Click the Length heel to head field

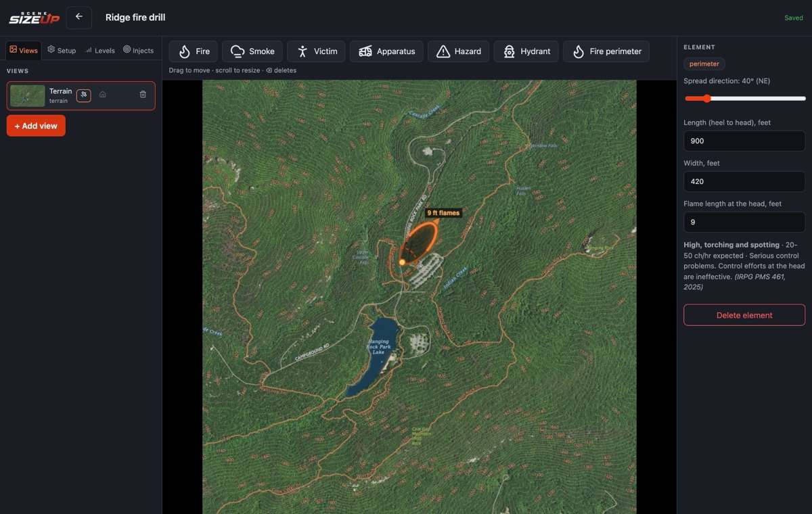744,141
